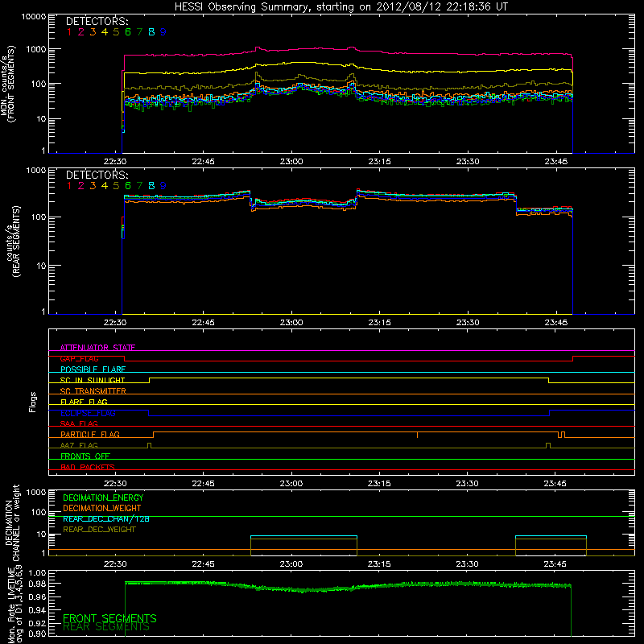Click the DECIMATION CHANNEL or weight axis title
The image size is (644, 644).
(x=12, y=522)
